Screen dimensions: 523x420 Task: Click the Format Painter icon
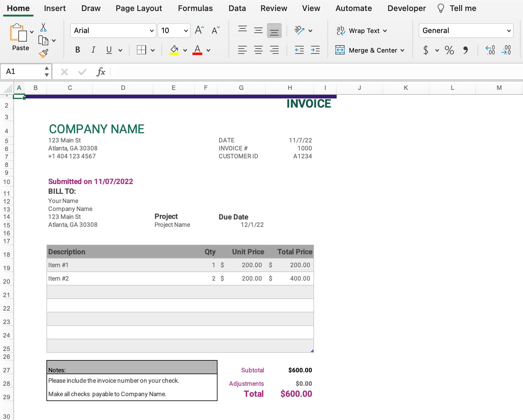click(x=43, y=53)
